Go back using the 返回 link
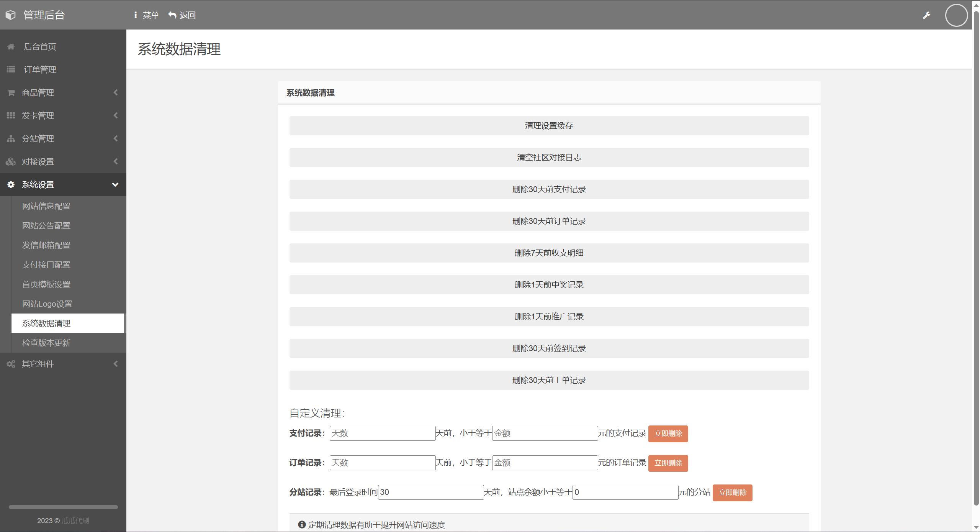Screen dimensions: 980x532 182,15
